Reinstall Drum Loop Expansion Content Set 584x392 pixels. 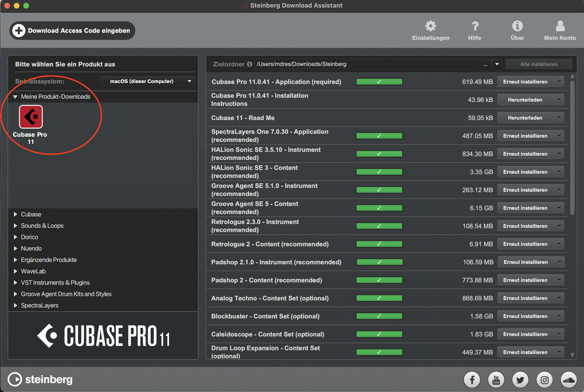click(x=525, y=352)
